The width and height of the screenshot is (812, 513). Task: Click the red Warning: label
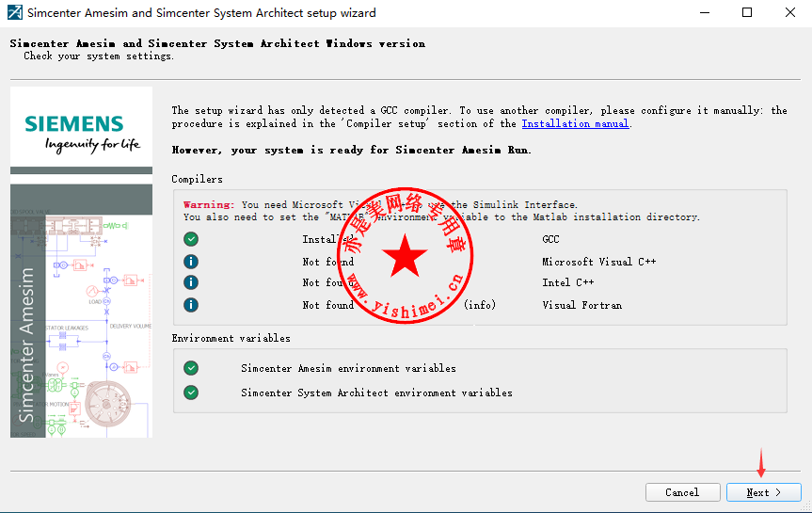tap(209, 204)
